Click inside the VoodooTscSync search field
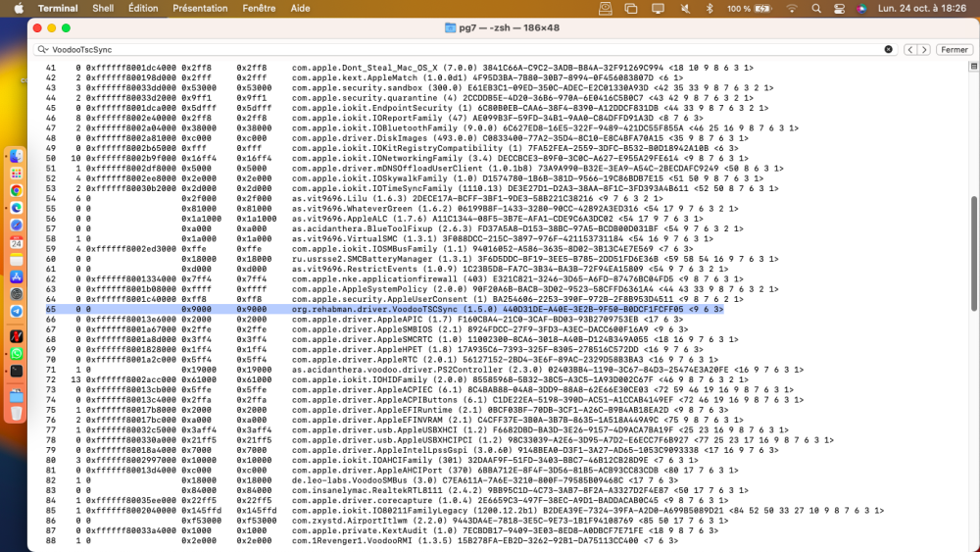 tap(463, 49)
